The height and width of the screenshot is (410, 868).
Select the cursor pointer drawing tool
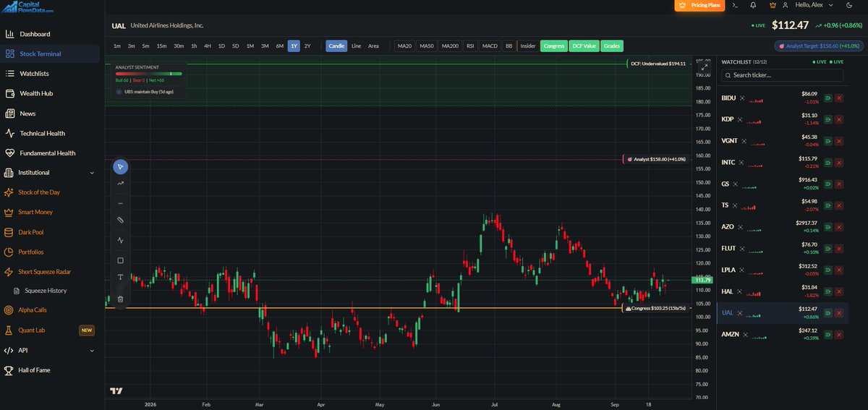(x=121, y=167)
